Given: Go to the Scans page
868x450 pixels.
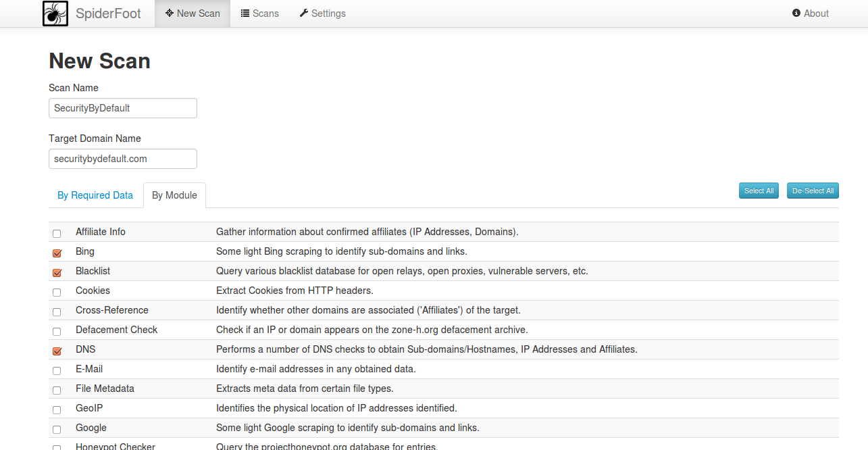Looking at the screenshot, I should pos(260,14).
